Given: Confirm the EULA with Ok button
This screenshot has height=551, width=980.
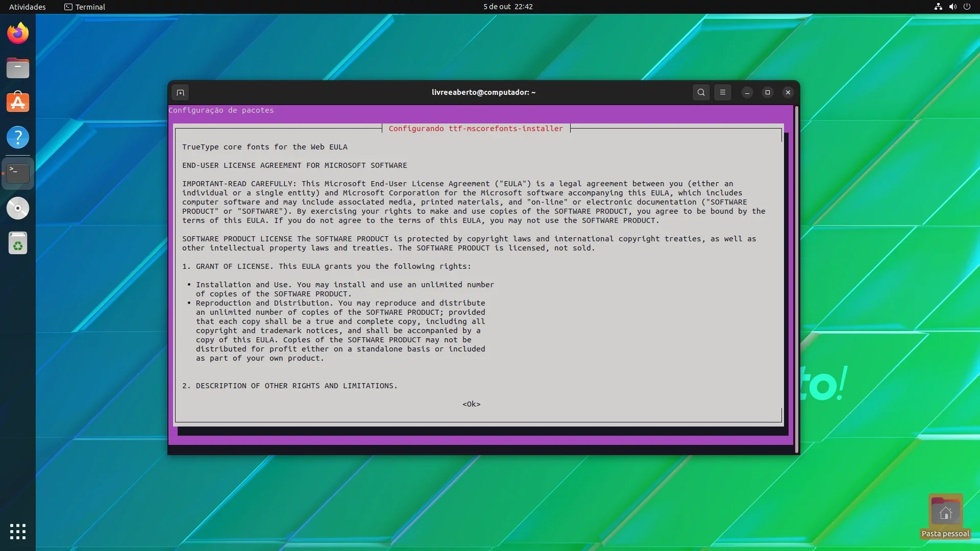Looking at the screenshot, I should click(x=471, y=404).
